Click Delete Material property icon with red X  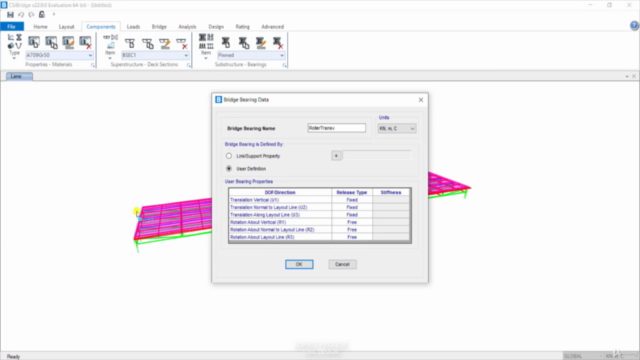[85, 42]
